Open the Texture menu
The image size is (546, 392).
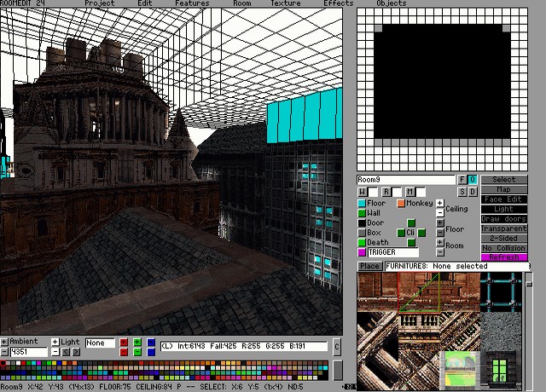pyautogui.click(x=285, y=3)
